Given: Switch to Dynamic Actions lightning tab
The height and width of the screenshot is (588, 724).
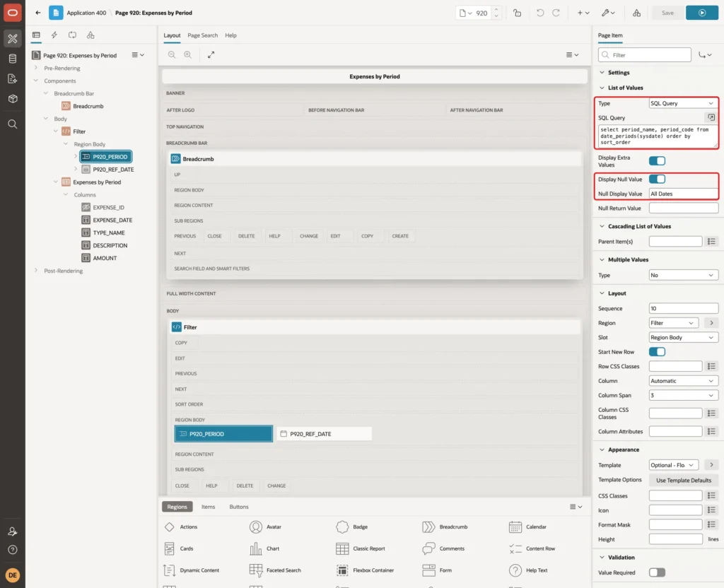Looking at the screenshot, I should 54,35.
